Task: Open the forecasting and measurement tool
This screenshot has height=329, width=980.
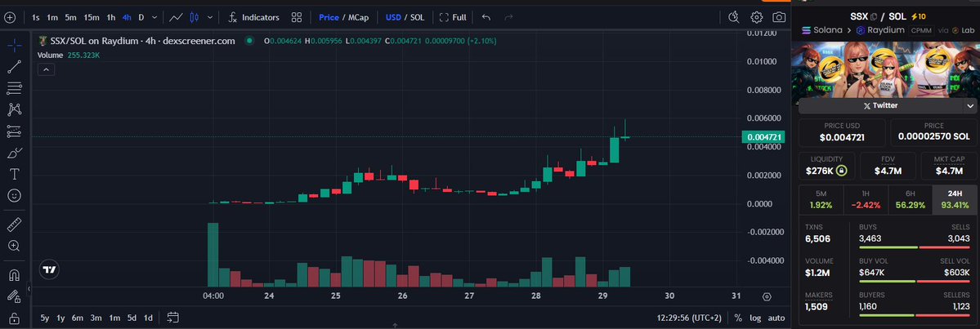Action: 15,131
